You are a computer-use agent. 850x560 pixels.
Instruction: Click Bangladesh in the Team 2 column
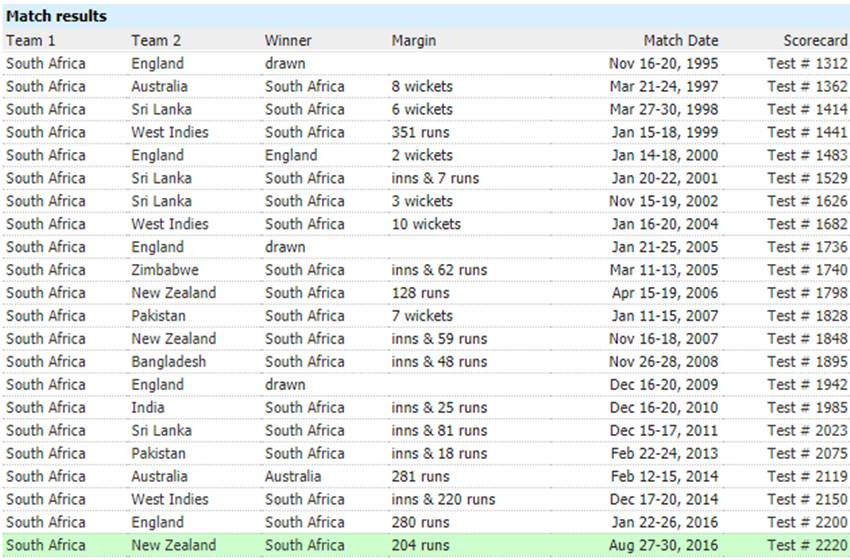point(169,362)
